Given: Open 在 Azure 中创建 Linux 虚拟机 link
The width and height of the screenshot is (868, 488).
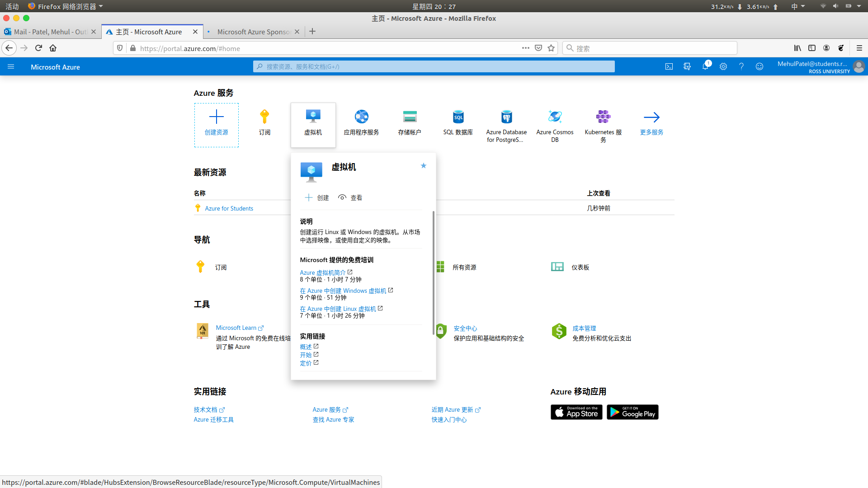Looking at the screenshot, I should 338,309.
